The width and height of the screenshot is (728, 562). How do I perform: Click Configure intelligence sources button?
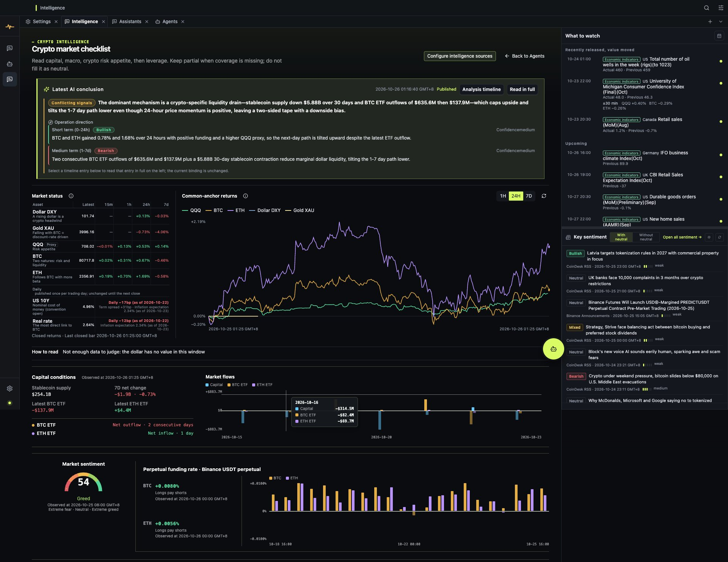point(460,56)
